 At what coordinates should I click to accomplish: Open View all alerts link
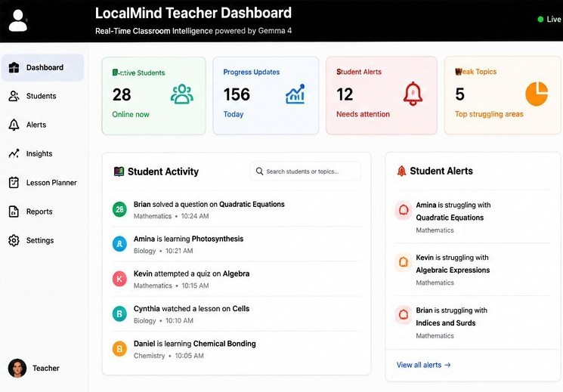[x=423, y=365]
